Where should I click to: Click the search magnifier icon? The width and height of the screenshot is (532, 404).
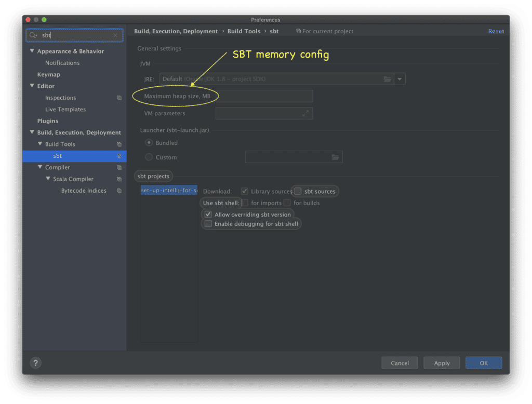pos(33,35)
